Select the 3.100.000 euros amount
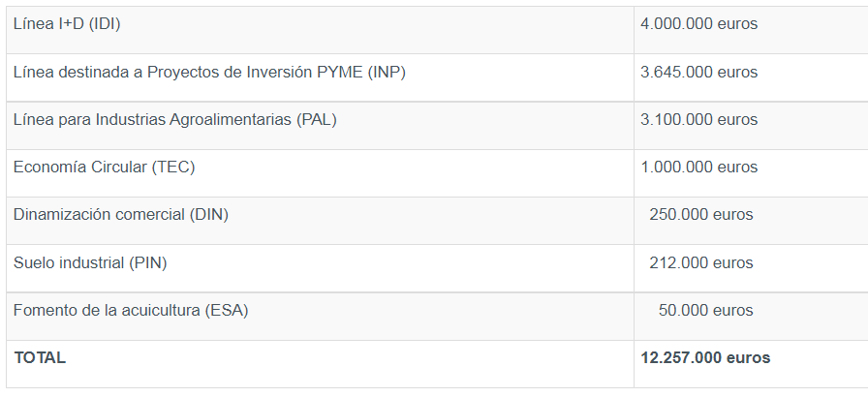Viewport: 868px width, 397px height. click(x=698, y=120)
